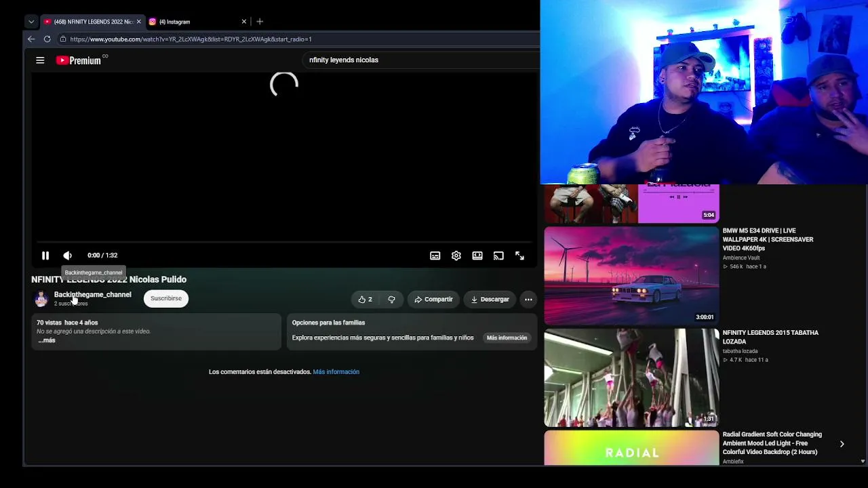Open NFINITY LEGENDS 2015 TABATHA LOZADA title
This screenshot has height=488, width=868.
pyautogui.click(x=770, y=337)
